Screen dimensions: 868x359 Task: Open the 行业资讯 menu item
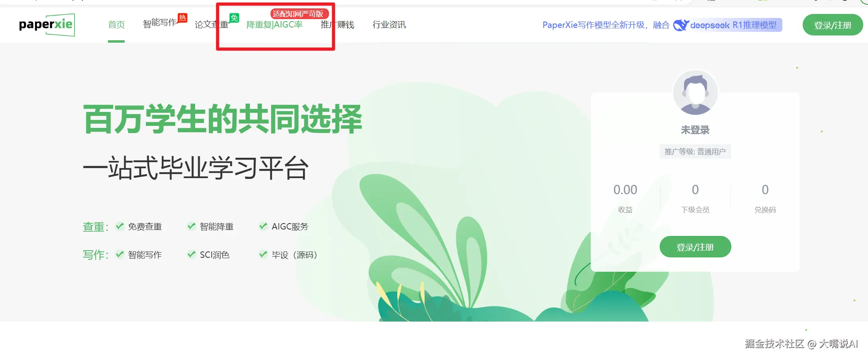click(389, 25)
